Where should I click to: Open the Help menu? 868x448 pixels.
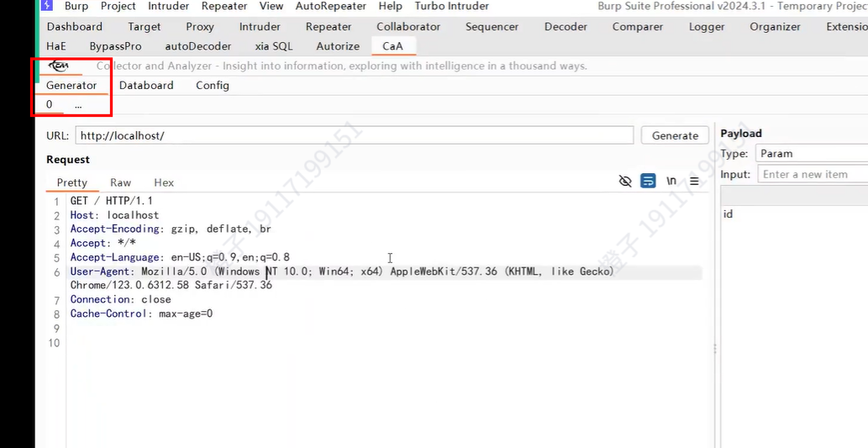pos(390,6)
